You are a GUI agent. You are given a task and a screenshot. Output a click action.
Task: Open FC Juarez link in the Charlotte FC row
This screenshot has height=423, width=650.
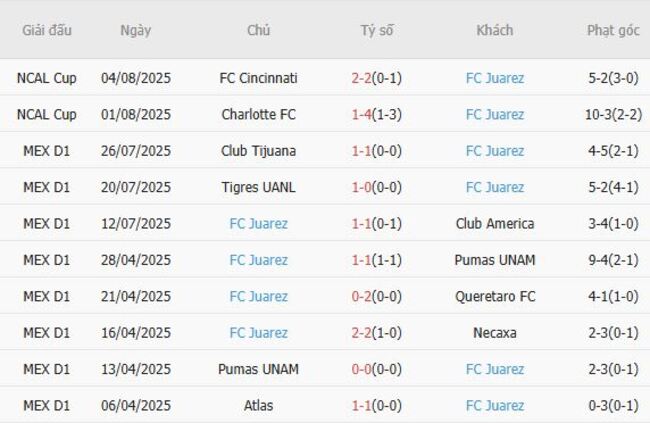point(494,114)
